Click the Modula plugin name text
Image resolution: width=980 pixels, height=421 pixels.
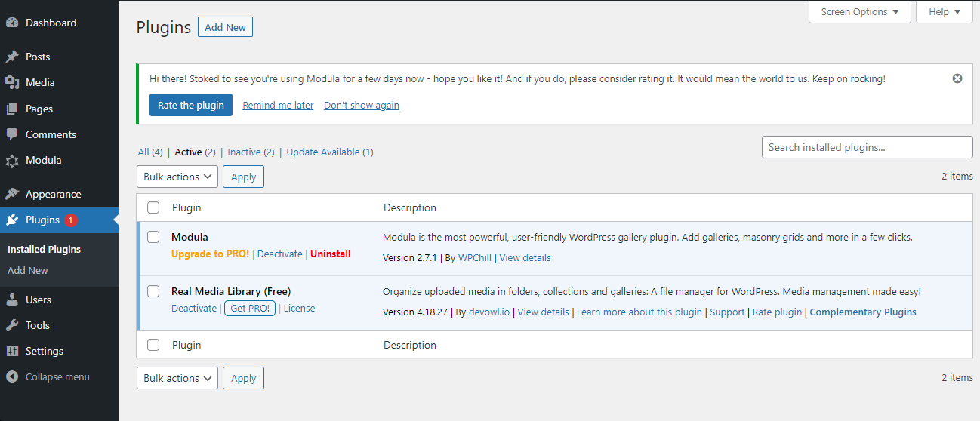(190, 237)
